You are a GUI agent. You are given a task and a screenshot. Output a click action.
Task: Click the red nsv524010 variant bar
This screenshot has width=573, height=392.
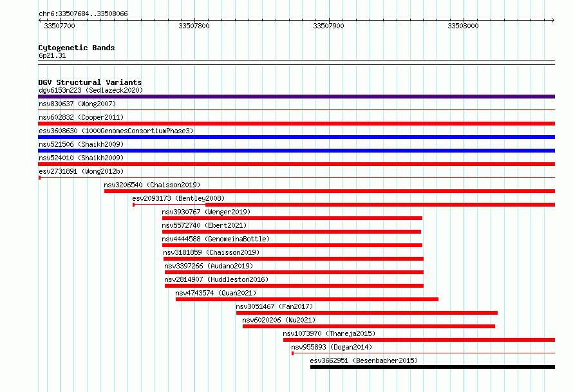point(296,164)
